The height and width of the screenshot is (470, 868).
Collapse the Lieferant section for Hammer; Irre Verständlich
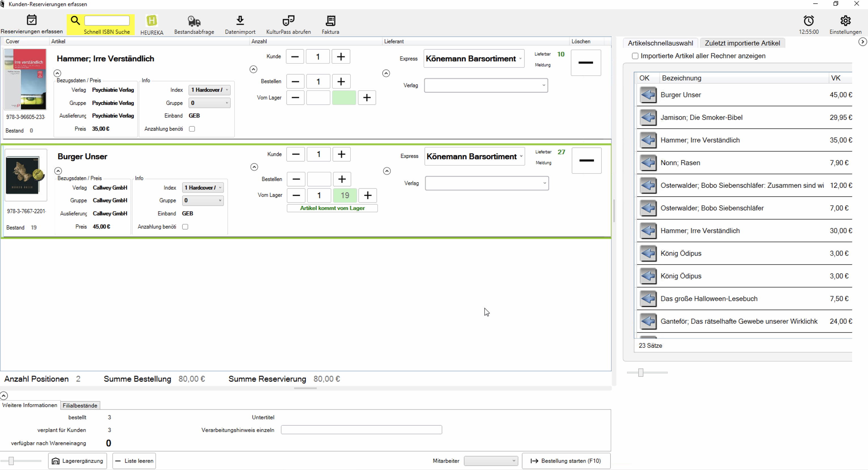point(386,73)
